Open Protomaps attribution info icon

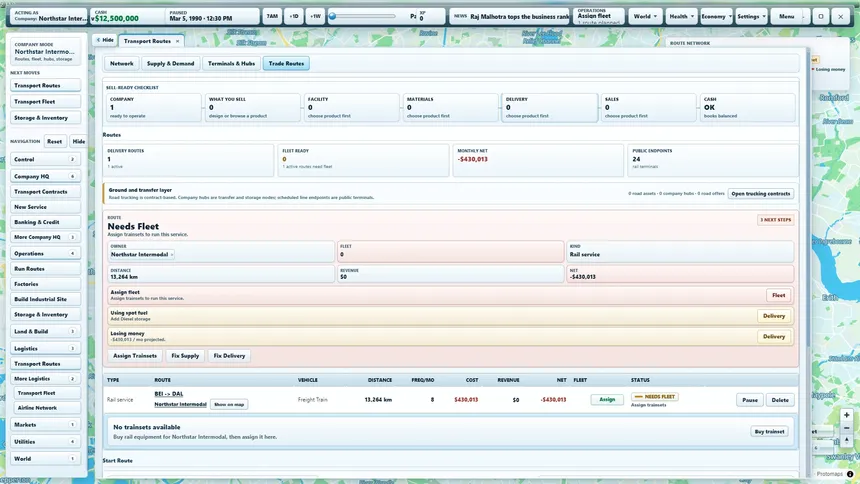(x=850, y=474)
